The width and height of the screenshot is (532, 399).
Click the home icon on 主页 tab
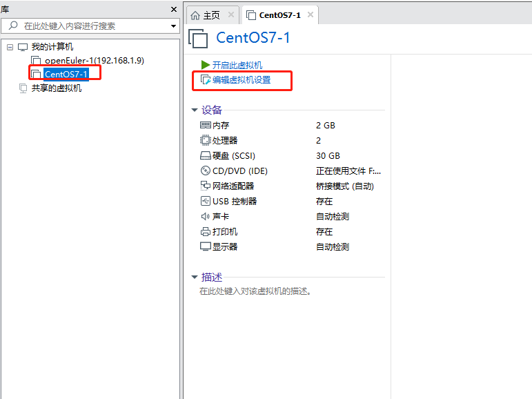click(195, 15)
